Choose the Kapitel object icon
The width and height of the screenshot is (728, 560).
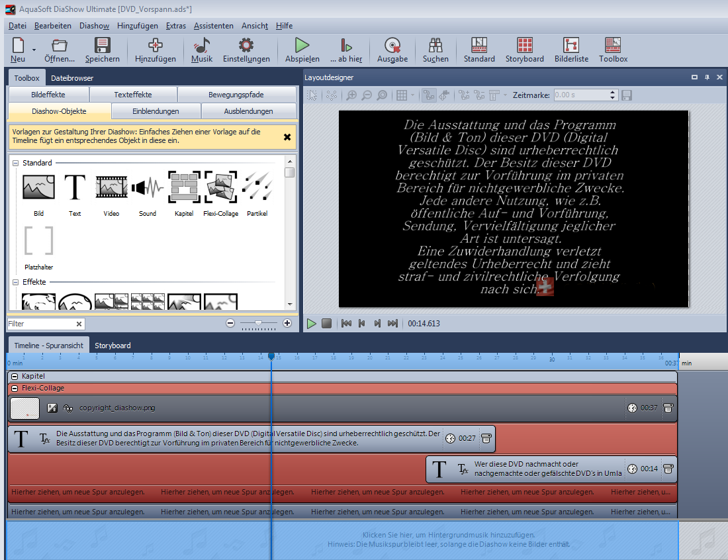(x=184, y=187)
